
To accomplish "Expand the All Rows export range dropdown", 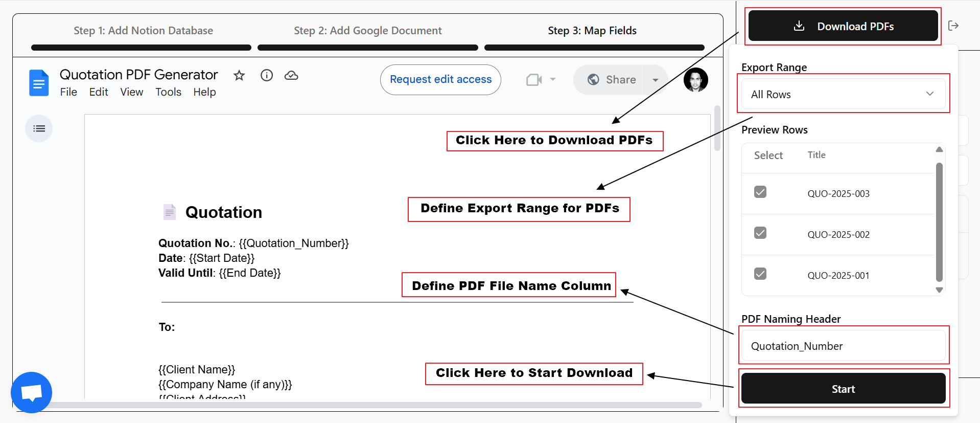I will coord(843,94).
